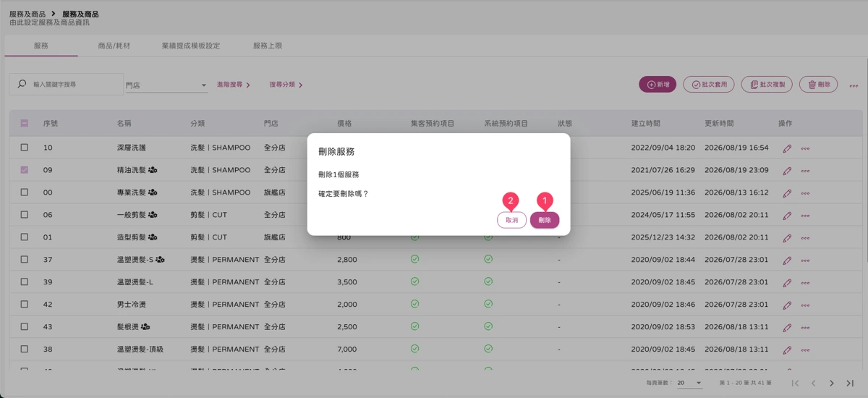
Task: Open more actions for row 深層洗護
Action: coord(805,148)
